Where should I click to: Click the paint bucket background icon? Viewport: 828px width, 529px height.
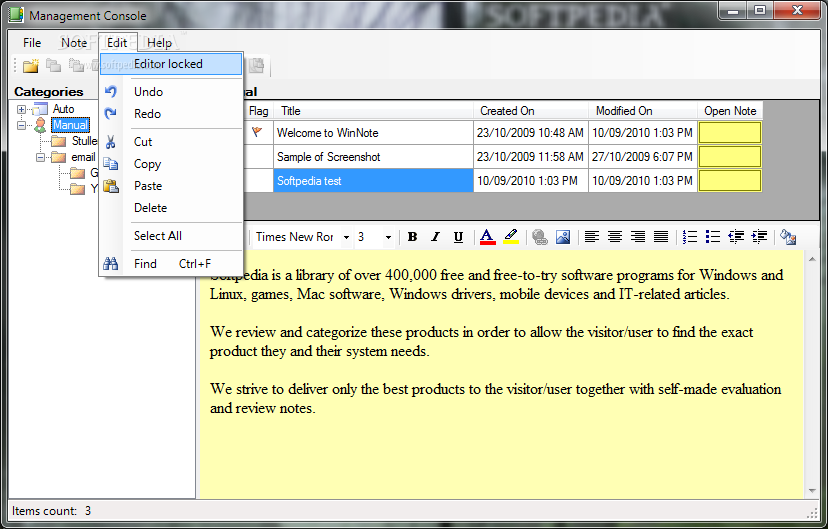pos(788,237)
